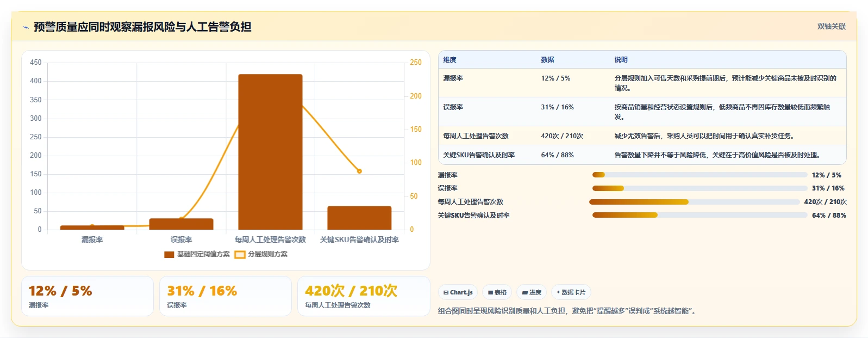
Task: Click the 误报率 progress bar
Action: pyautogui.click(x=700, y=188)
